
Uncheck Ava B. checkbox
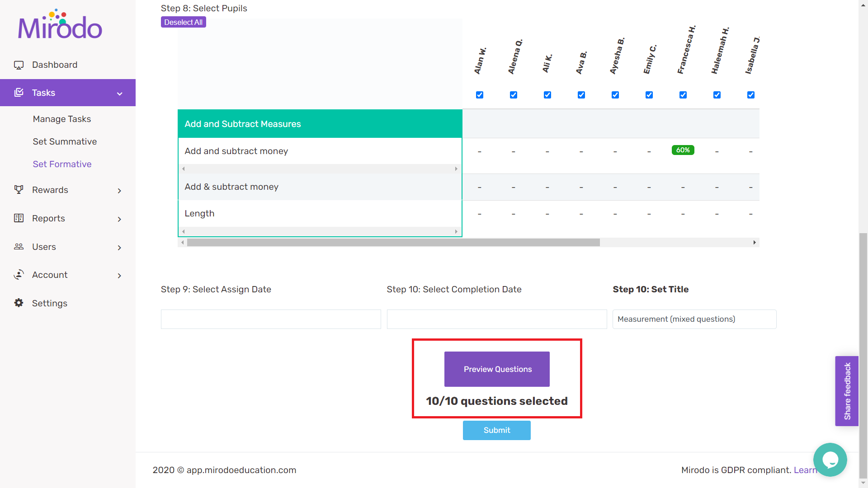(581, 95)
